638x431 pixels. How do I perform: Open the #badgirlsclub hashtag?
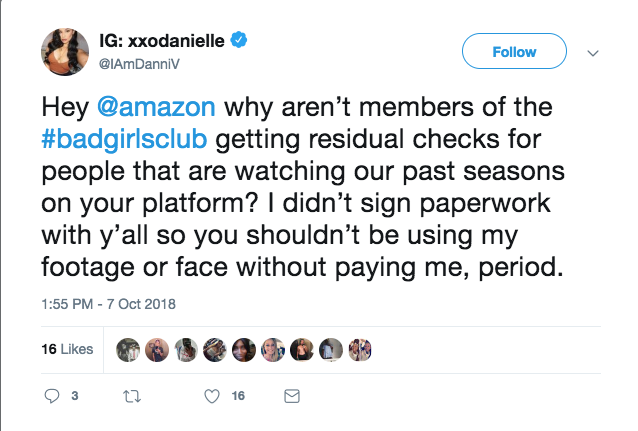tap(125, 139)
